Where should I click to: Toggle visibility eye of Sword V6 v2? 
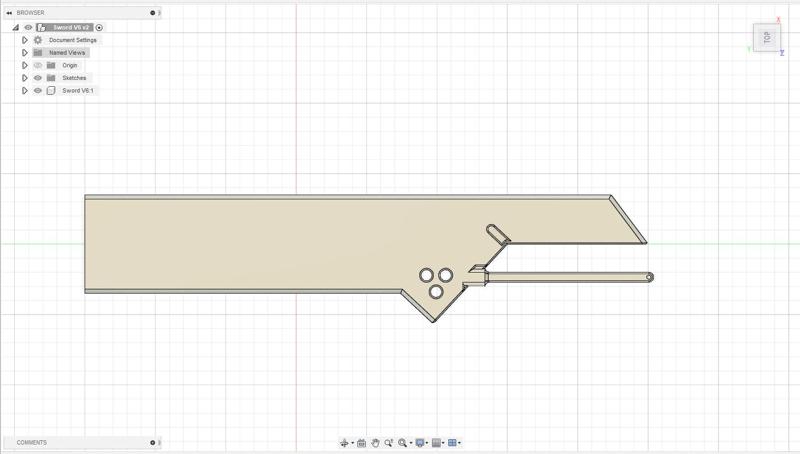click(29, 28)
